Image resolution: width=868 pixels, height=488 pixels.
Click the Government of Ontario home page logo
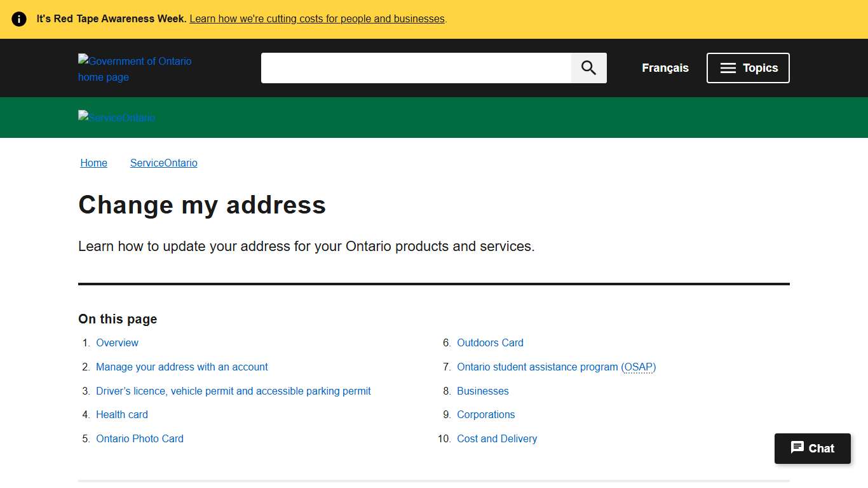(x=135, y=69)
